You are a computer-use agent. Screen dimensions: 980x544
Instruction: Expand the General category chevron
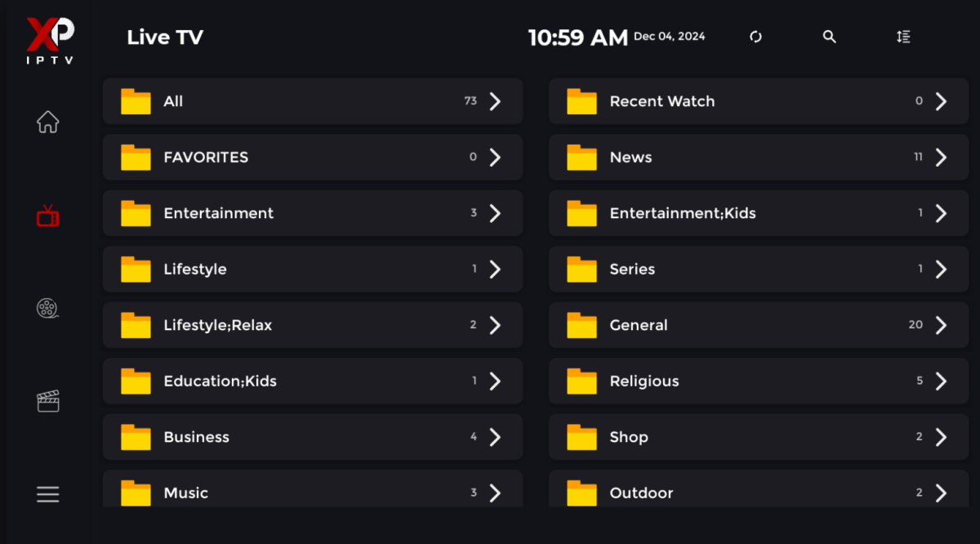pos(940,324)
